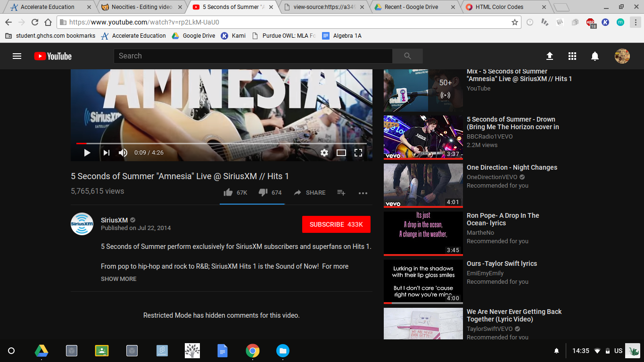Viewport: 644px width, 362px height.
Task: Open the player settings gear
Action: 324,153
